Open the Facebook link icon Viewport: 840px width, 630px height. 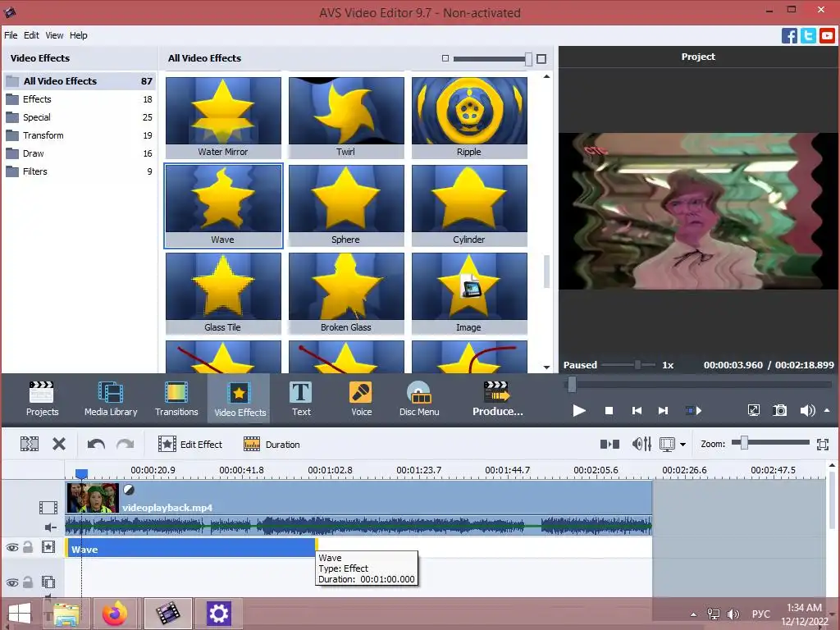pos(789,36)
